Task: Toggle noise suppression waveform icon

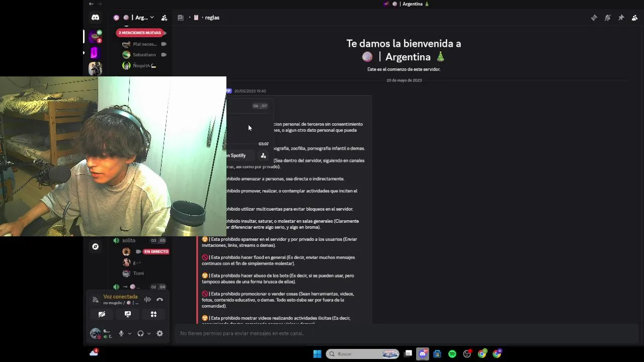Action: point(147,299)
